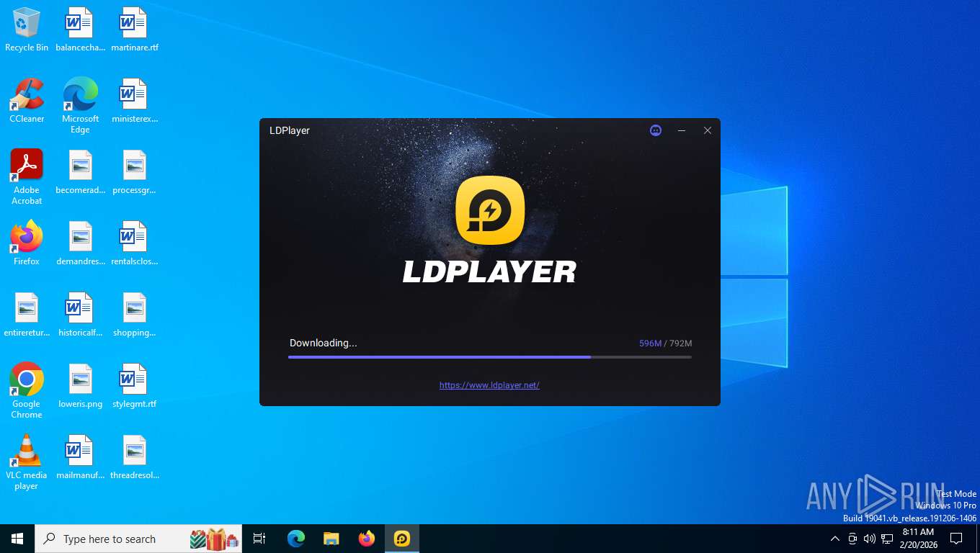Close the LDPlayer installer window
This screenshot has height=553, width=980.
(x=708, y=130)
